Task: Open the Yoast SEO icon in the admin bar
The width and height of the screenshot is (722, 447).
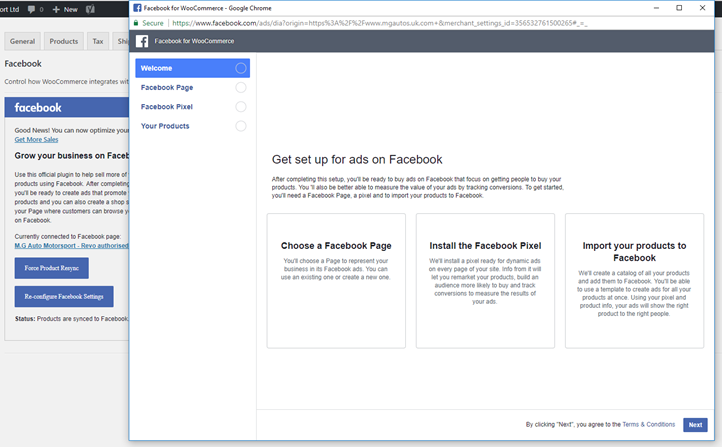Action: tap(90, 9)
